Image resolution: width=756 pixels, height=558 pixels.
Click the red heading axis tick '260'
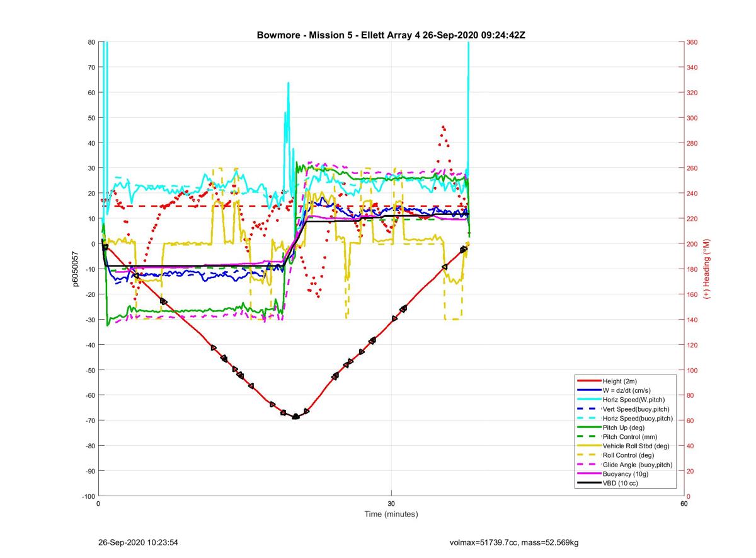coord(692,168)
